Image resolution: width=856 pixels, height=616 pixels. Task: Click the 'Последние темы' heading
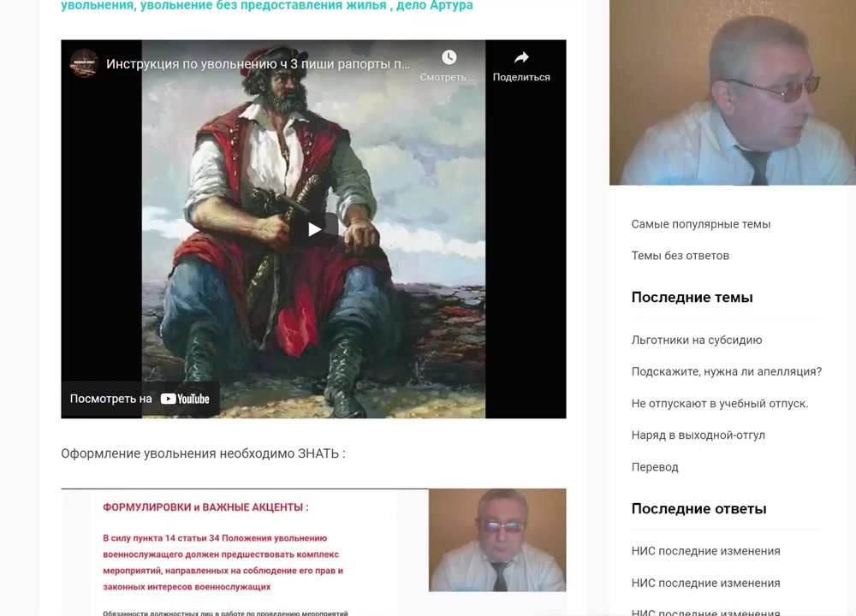693,298
